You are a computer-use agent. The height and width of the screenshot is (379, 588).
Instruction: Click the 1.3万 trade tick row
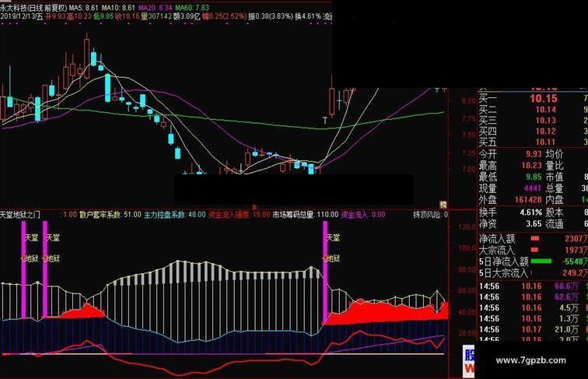point(534,319)
